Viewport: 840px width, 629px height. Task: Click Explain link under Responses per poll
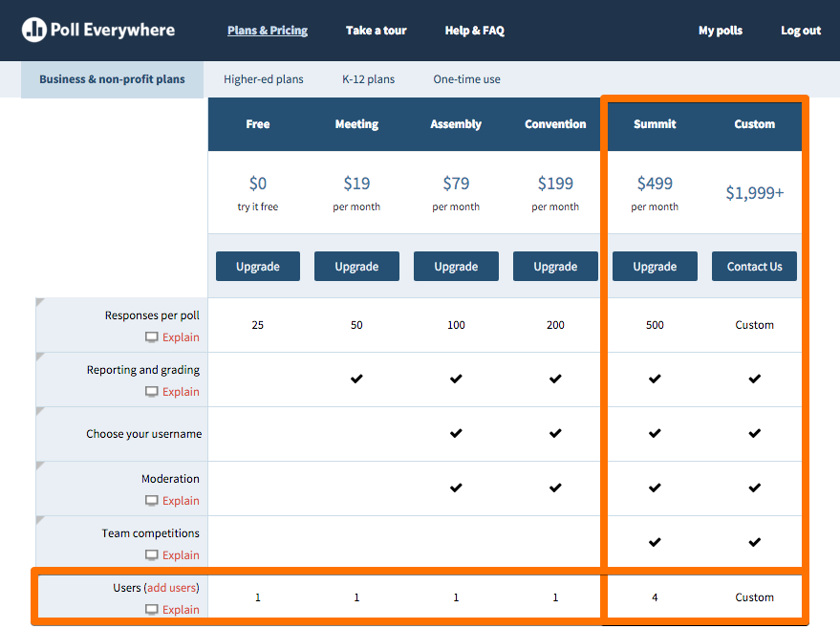coord(181,337)
